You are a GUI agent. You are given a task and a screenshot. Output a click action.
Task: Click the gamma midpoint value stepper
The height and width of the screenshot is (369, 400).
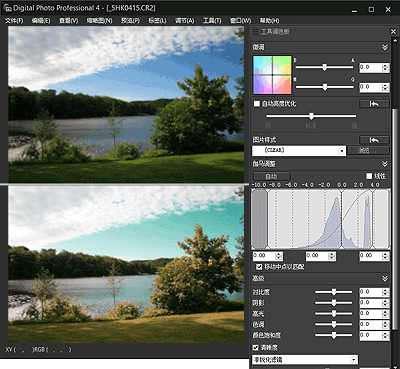click(332, 256)
